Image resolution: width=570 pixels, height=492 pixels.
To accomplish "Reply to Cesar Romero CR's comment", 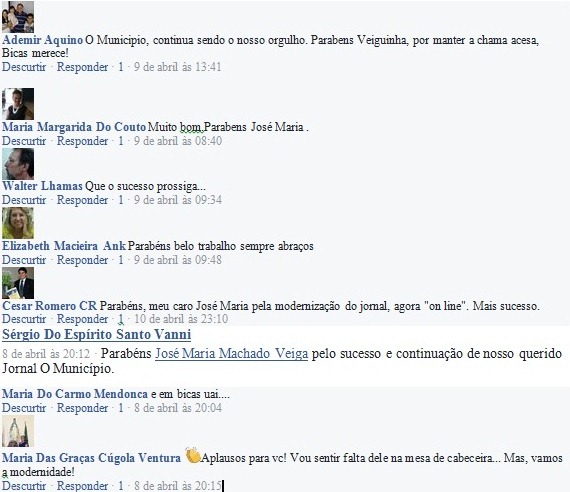I will pos(83,319).
